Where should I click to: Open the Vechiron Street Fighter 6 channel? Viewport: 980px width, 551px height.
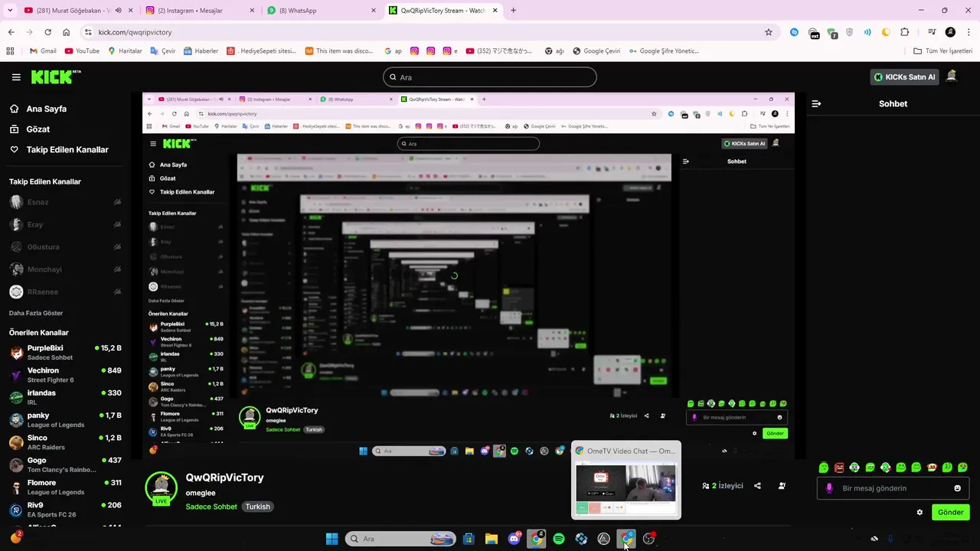pos(65,375)
